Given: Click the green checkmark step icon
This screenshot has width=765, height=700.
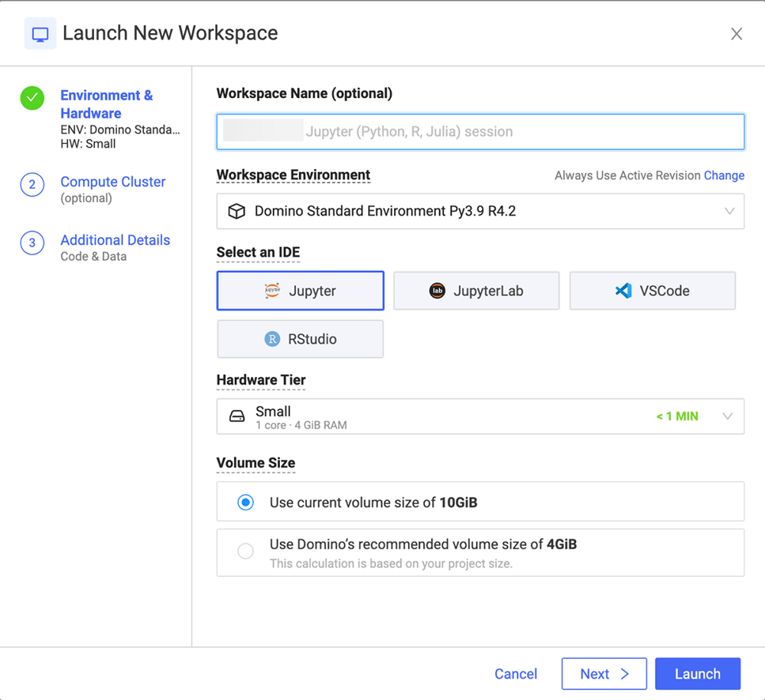Looking at the screenshot, I should coord(32,98).
